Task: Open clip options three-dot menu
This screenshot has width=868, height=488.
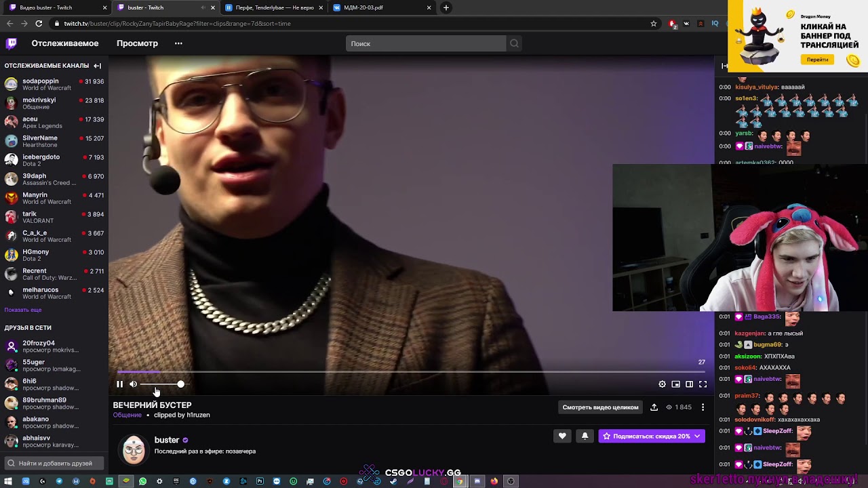Action: click(703, 407)
